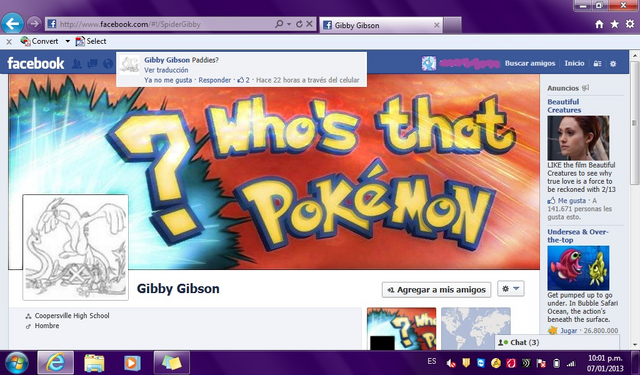
Task: Open the user's profile avatar in the header
Action: point(429,63)
